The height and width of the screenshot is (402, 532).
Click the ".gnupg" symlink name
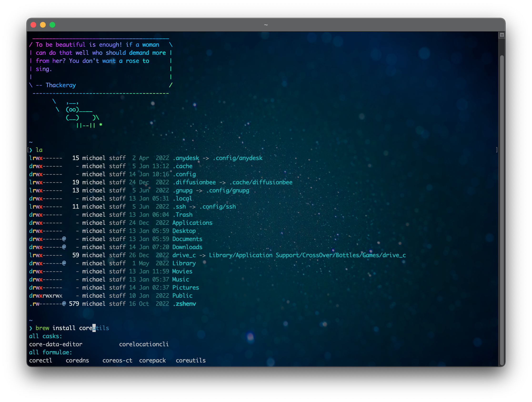(183, 191)
